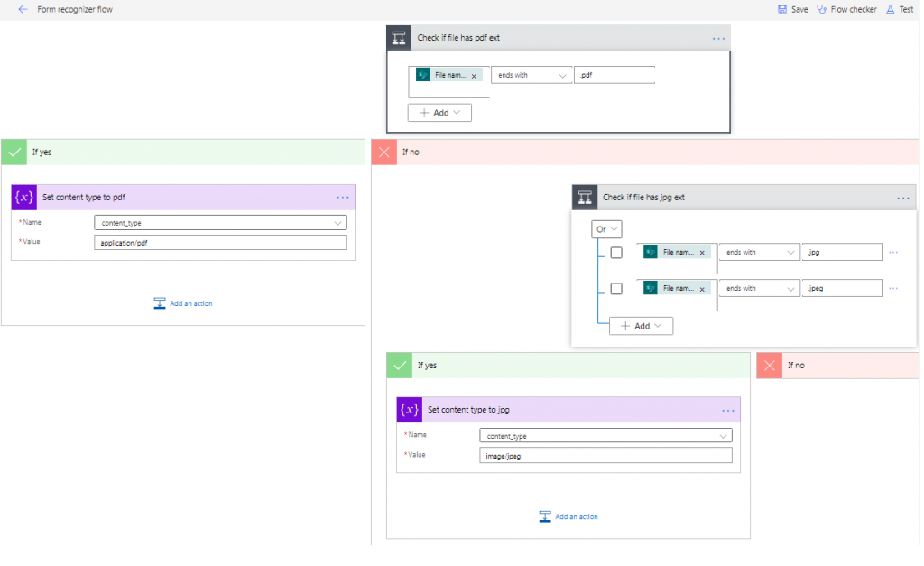Click Add an action under the pdf If yes branch
This screenshot has height=566, width=924.
(x=183, y=303)
